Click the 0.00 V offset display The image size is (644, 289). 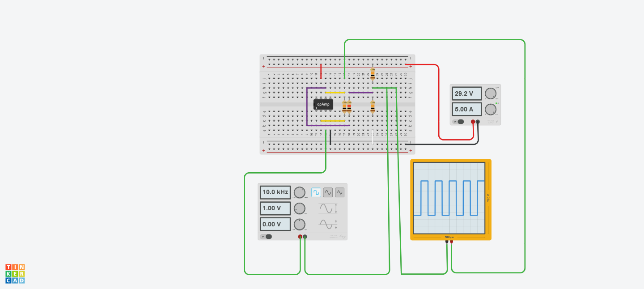(275, 224)
